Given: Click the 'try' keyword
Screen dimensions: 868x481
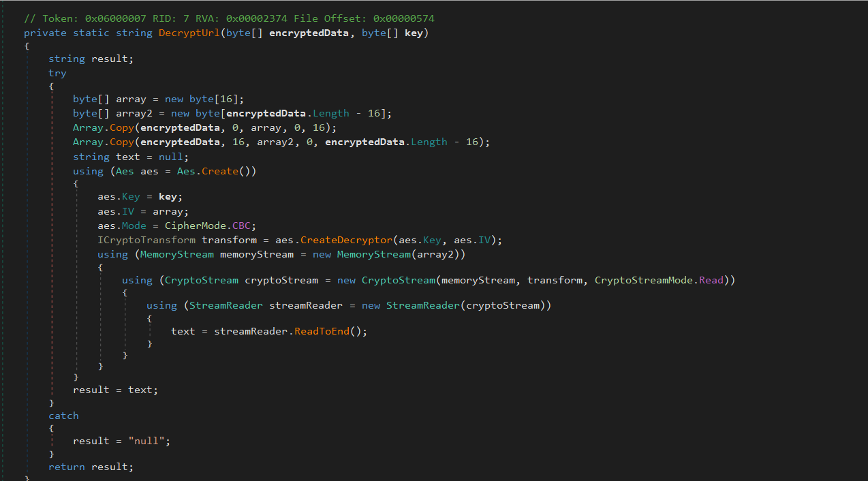Looking at the screenshot, I should (x=57, y=74).
